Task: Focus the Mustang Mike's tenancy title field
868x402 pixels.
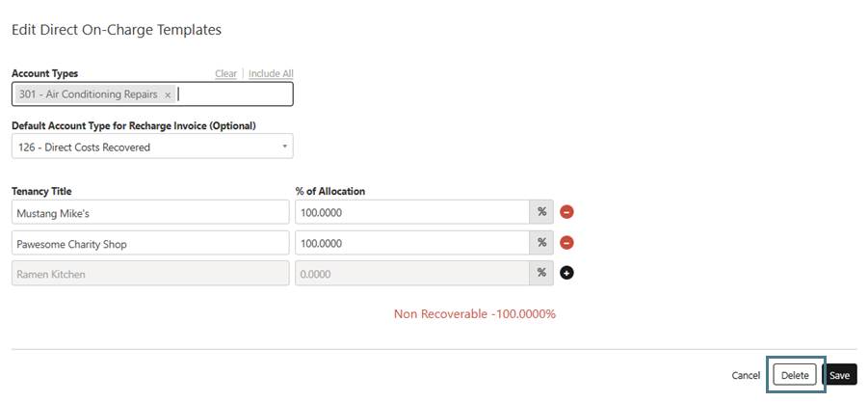Action: click(151, 212)
